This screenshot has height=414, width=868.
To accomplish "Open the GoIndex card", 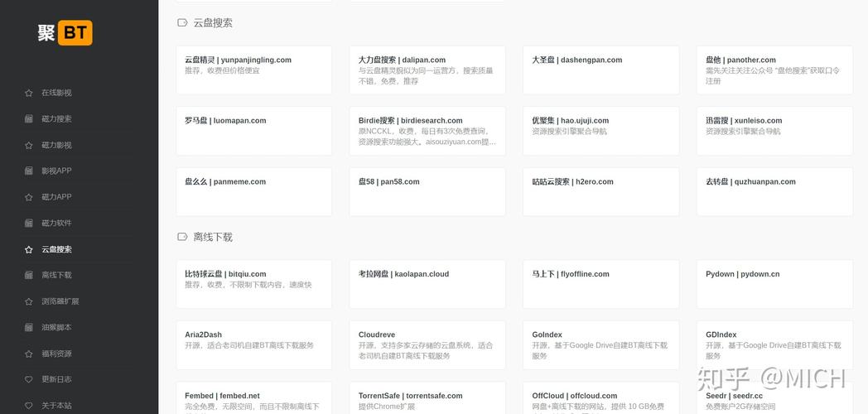I will click(x=601, y=344).
